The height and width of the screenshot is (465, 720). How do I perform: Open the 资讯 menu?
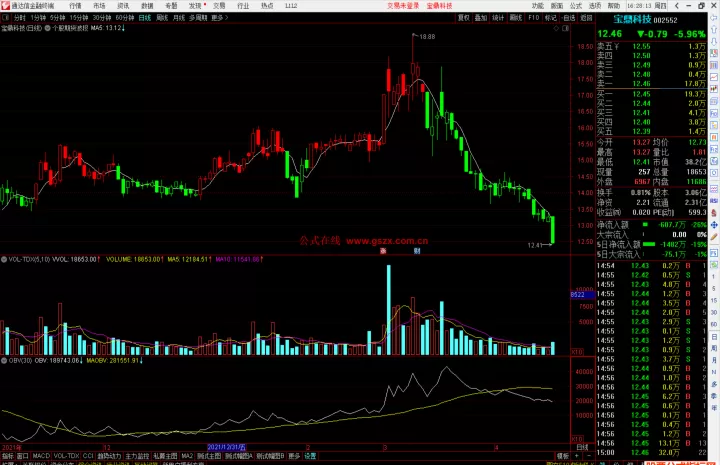pyautogui.click(x=123, y=6)
